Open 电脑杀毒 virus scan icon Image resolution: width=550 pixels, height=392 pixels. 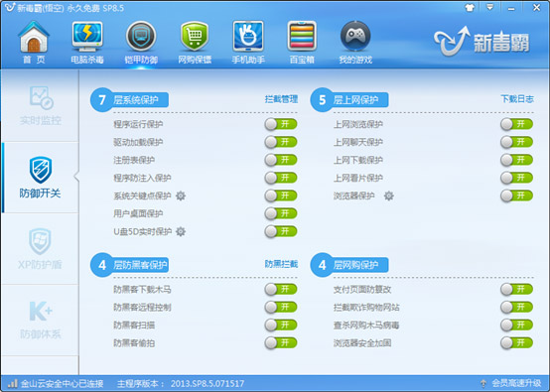tap(87, 37)
